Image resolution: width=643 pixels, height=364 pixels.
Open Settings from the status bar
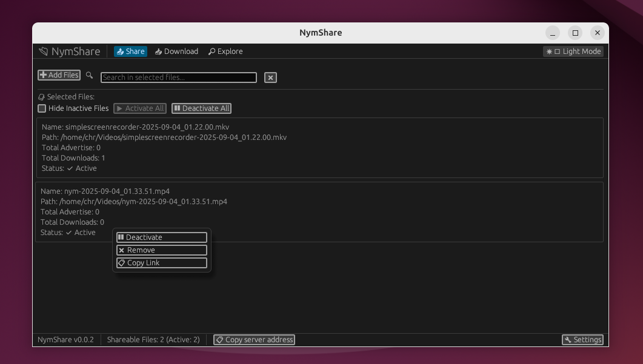coord(582,340)
